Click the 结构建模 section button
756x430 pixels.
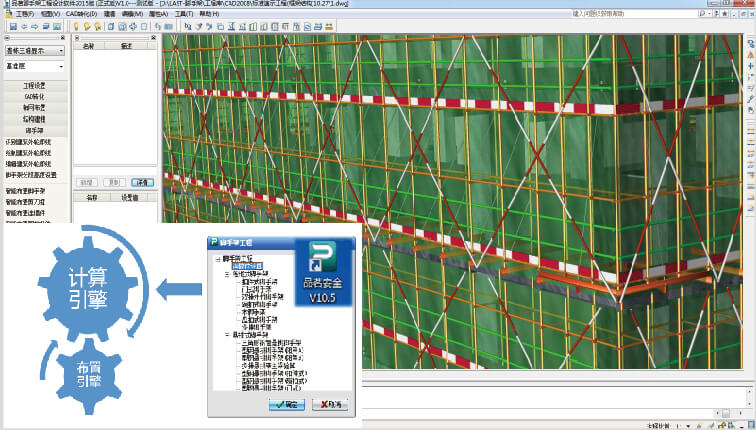click(x=35, y=119)
